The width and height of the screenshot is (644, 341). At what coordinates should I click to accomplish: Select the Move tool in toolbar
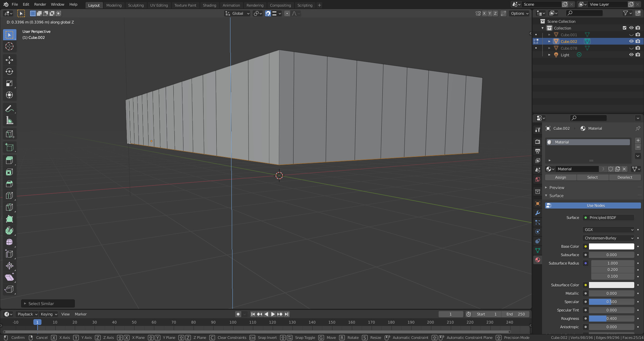point(9,60)
